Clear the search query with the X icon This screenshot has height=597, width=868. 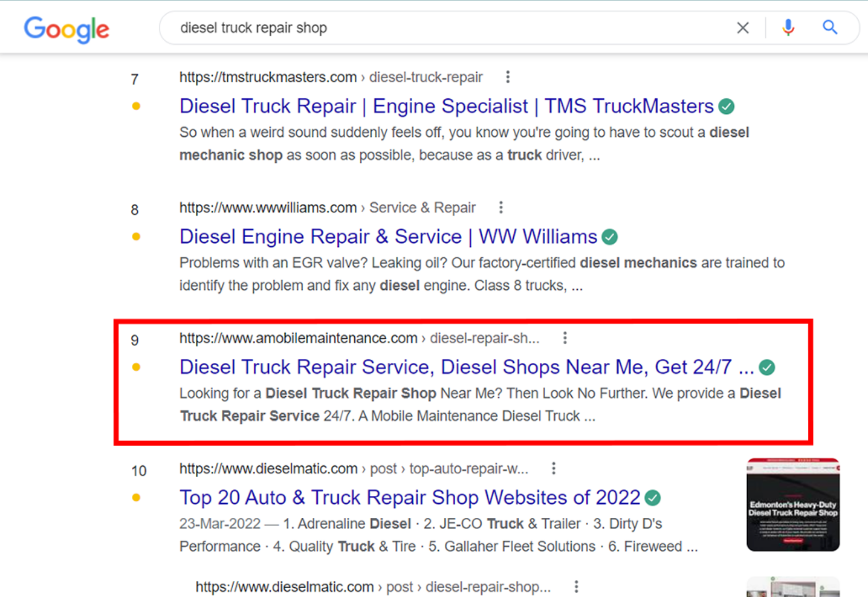tap(743, 28)
